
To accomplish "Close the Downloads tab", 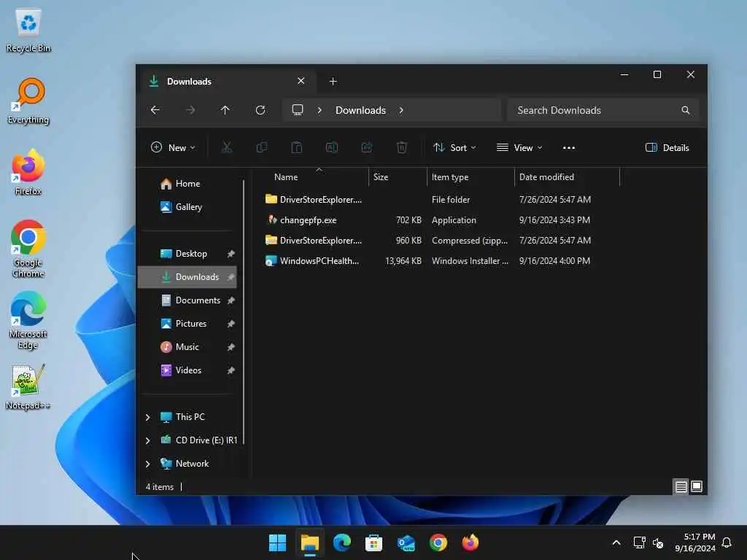I will pos(301,81).
